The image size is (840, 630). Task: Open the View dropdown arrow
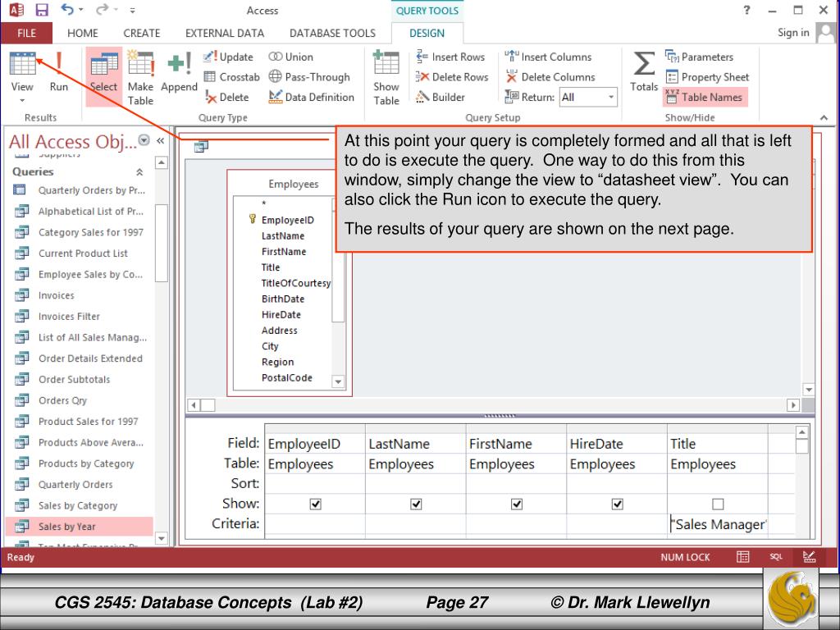pos(22,100)
